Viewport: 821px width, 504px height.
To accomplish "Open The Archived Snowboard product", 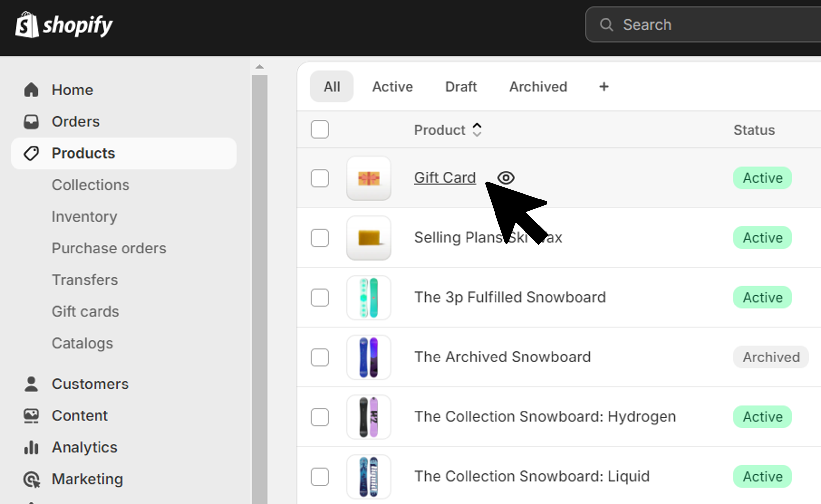I will point(502,357).
